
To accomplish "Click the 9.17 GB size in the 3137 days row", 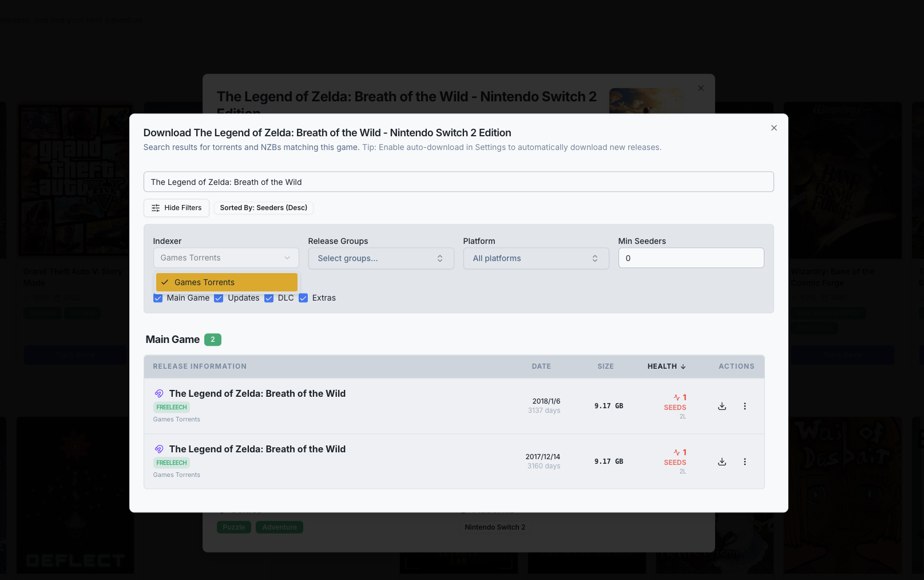I will 609,406.
